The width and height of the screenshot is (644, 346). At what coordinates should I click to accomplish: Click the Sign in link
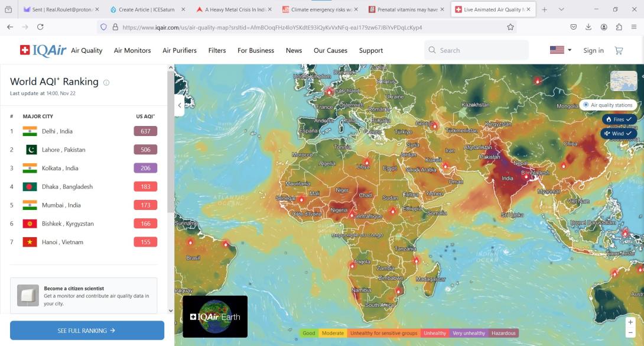pos(593,51)
